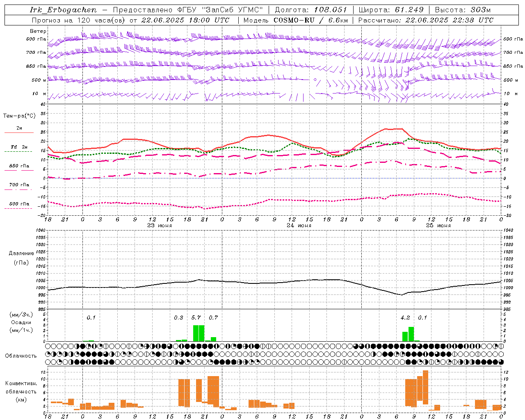This screenshot has width=525, height=420.
Task: Click the solid red 2м legend line
Action: (x=19, y=132)
